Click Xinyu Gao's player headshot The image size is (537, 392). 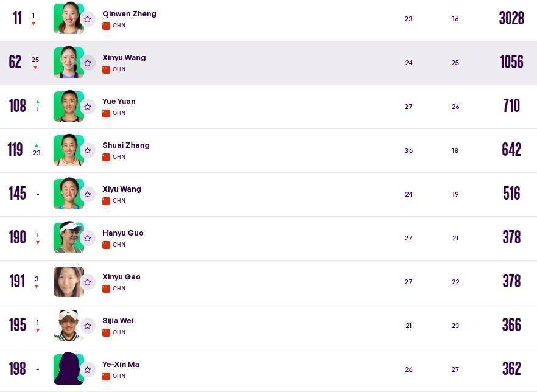point(68,281)
